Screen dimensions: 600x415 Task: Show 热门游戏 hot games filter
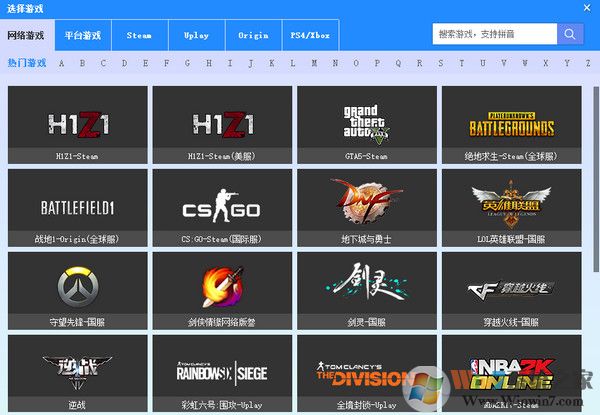coord(27,63)
